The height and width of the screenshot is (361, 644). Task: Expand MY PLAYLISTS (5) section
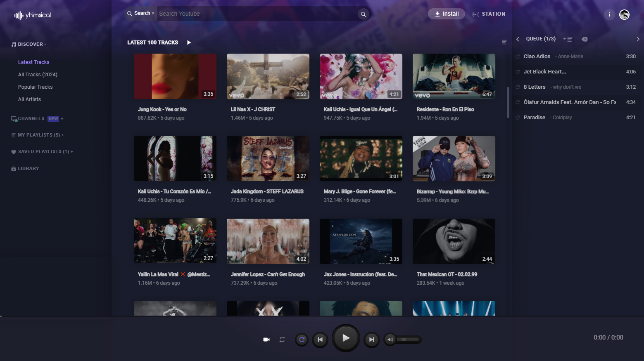[41, 135]
